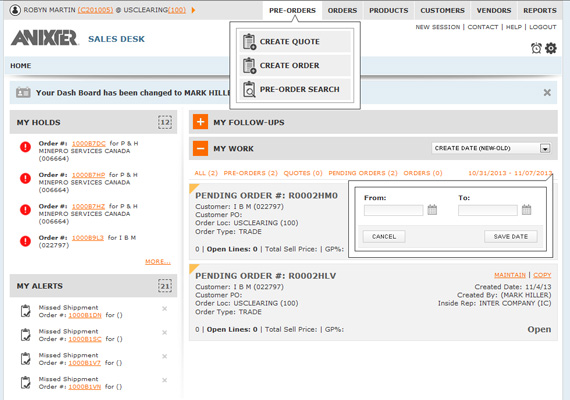Click the date range 10/31/2013 - 11/07/2013
The height and width of the screenshot is (400, 570).
510,173
